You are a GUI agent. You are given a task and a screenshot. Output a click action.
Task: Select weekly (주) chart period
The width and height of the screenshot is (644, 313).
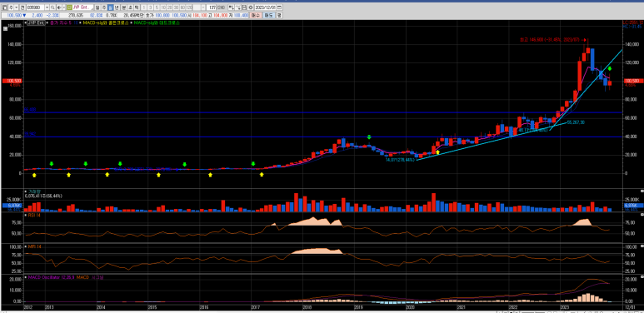click(x=104, y=7)
